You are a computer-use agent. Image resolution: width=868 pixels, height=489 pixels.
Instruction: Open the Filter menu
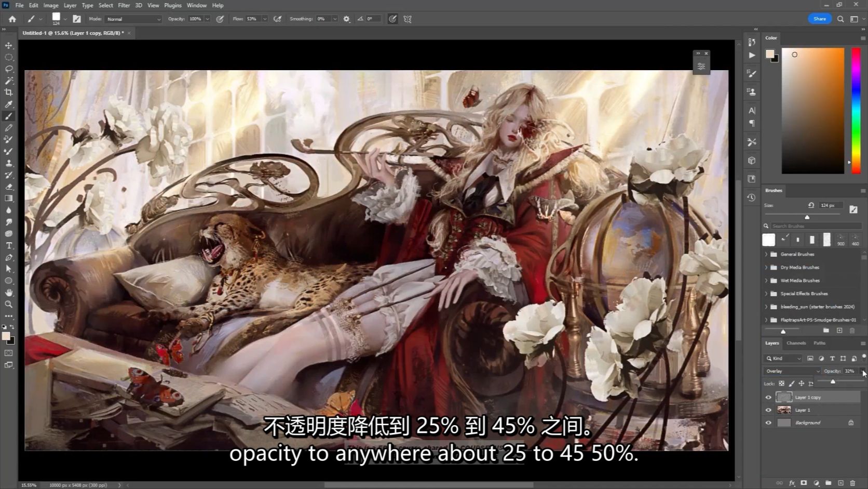pos(124,5)
